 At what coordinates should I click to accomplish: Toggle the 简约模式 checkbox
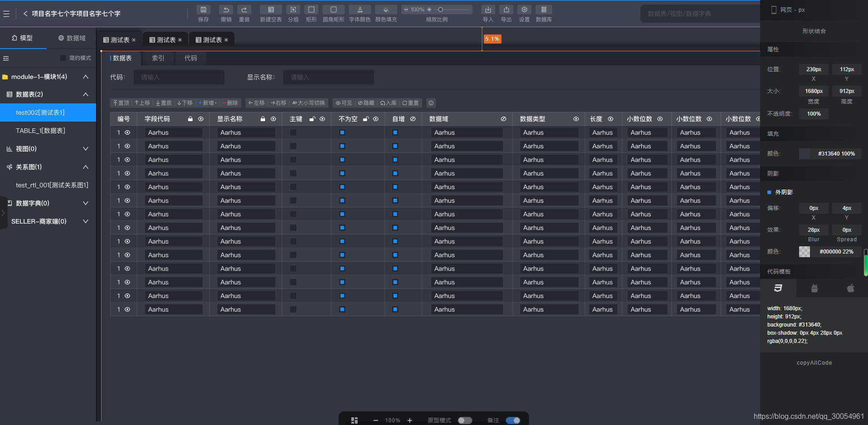[x=63, y=58]
